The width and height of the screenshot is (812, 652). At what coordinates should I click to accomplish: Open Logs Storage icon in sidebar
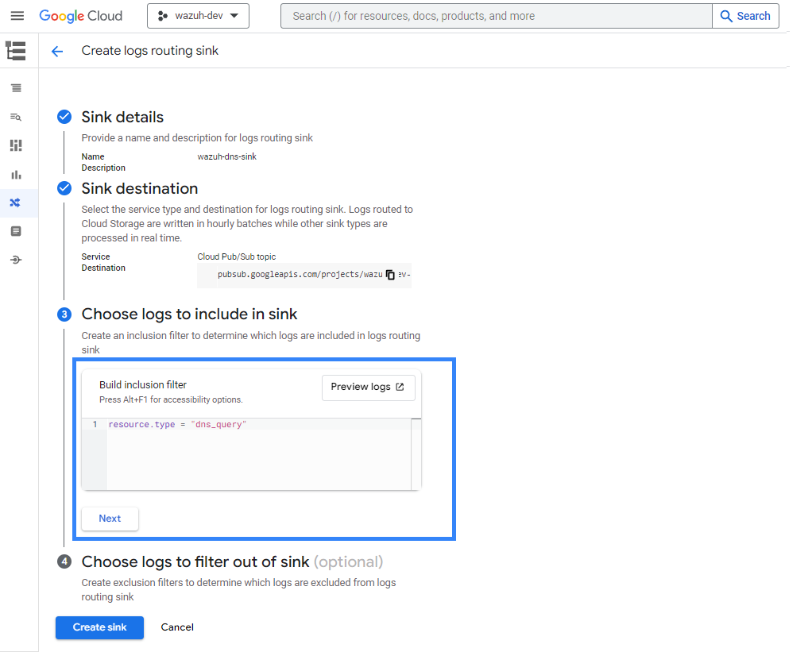tap(16, 231)
